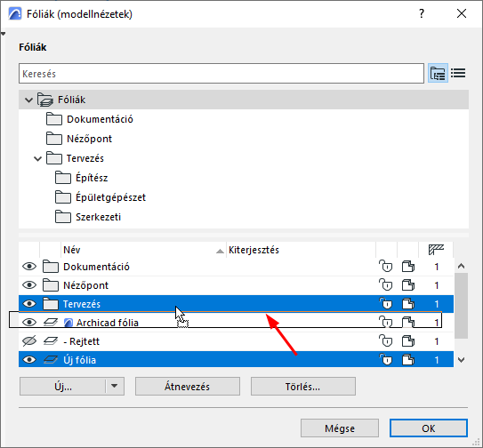Close the Fóliák dialog window

pos(462,13)
